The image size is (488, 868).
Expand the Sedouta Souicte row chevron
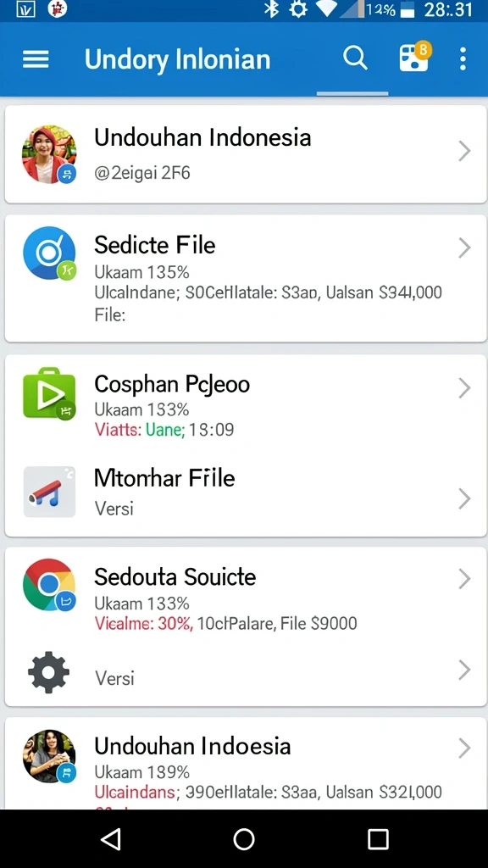465,579
